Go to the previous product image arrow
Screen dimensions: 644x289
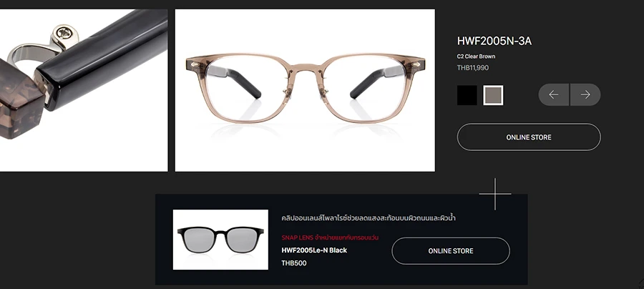coord(554,95)
